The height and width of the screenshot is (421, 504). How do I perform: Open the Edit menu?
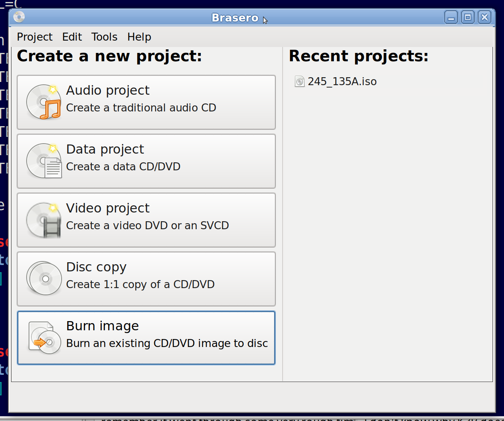[72, 37]
